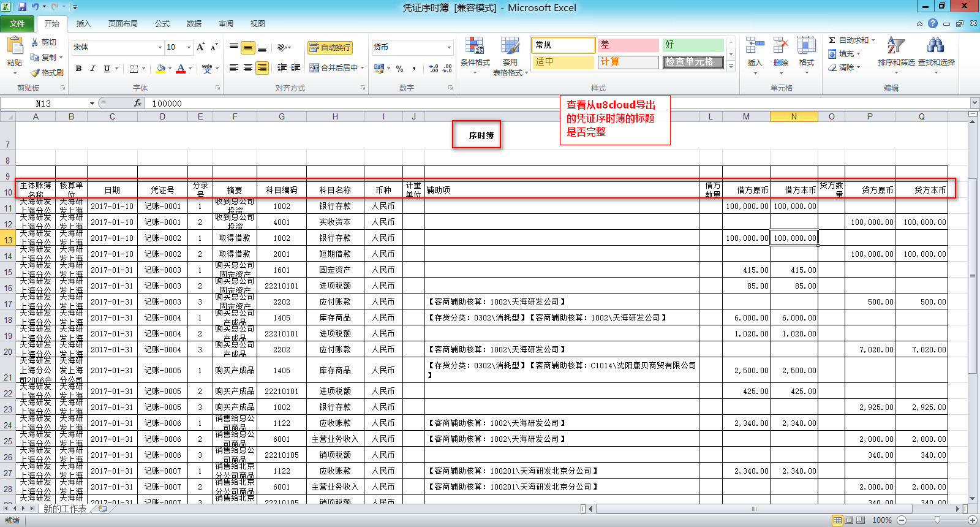Screen dimensions: 980x527
Task: Switch to the 插入 ribbon tab
Action: pos(83,24)
